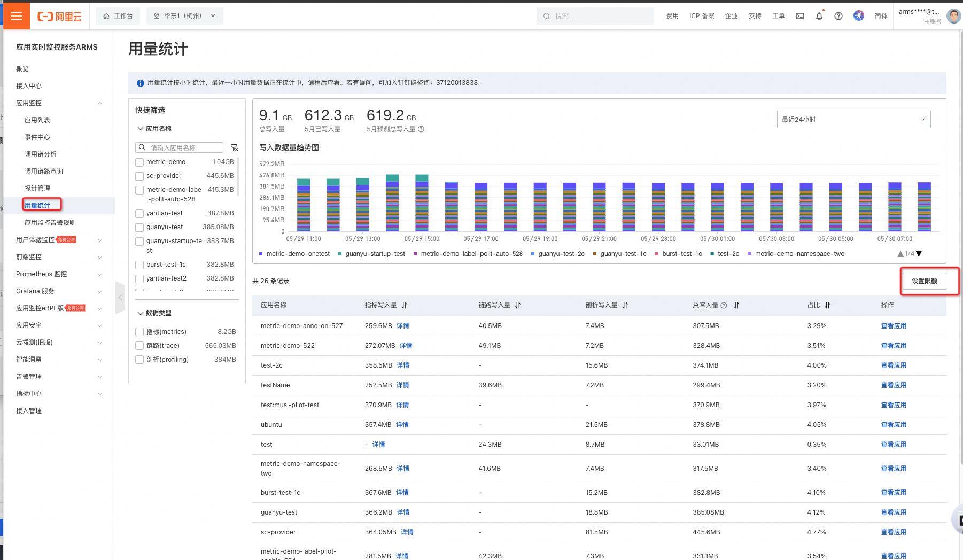Viewport: 963px width, 560px height.
Task: Check the 剖析(profiling) data type
Action: (x=139, y=360)
